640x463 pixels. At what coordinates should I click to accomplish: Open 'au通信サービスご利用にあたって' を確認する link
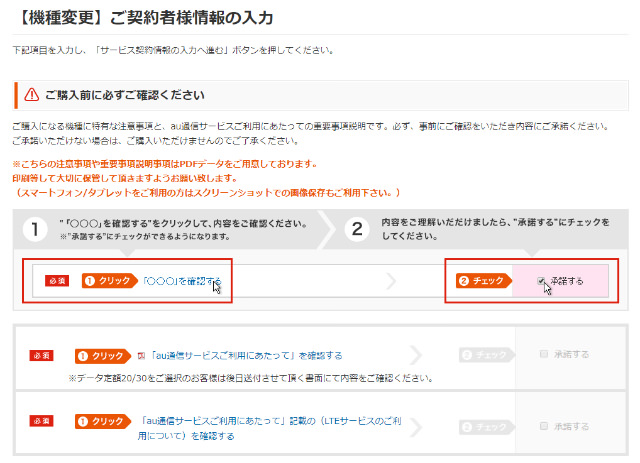click(x=246, y=356)
